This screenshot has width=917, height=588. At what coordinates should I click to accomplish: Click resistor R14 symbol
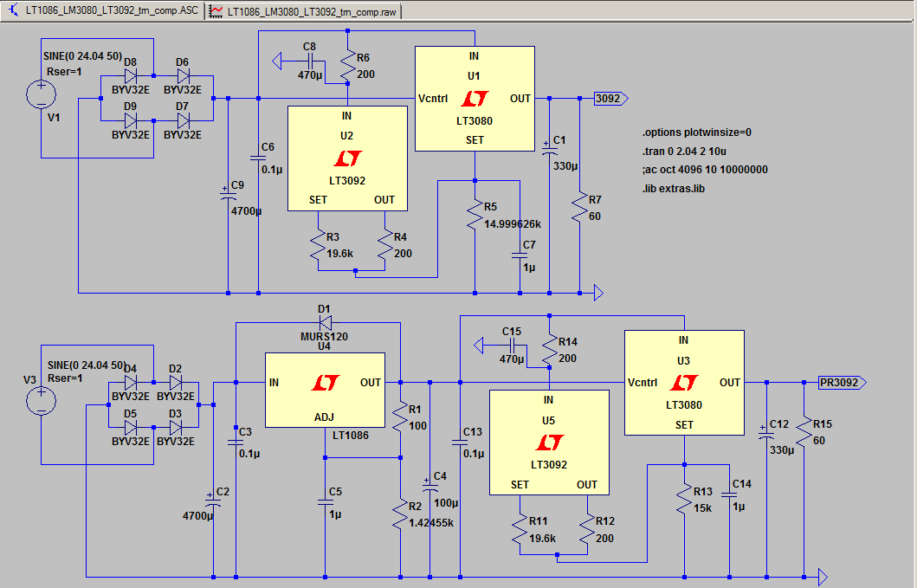550,349
